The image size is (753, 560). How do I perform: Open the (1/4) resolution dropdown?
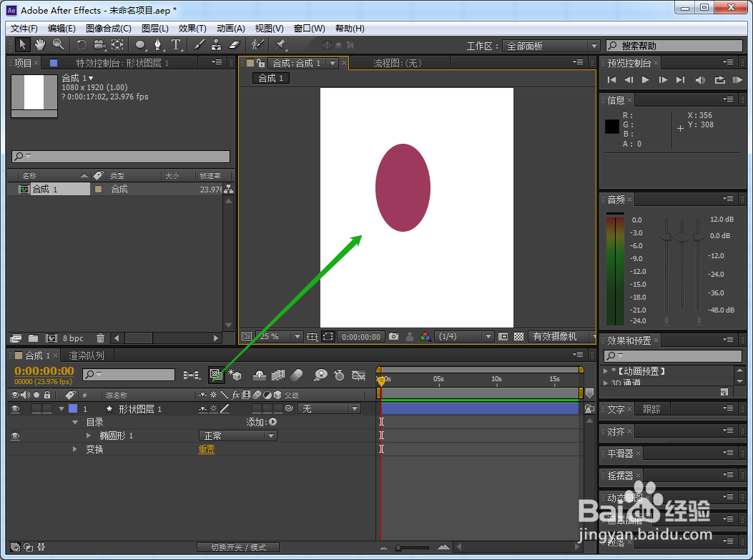tap(464, 337)
